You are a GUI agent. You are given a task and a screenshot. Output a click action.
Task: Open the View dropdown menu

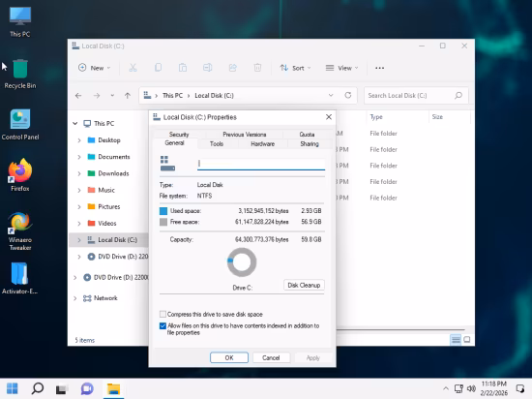coord(341,68)
